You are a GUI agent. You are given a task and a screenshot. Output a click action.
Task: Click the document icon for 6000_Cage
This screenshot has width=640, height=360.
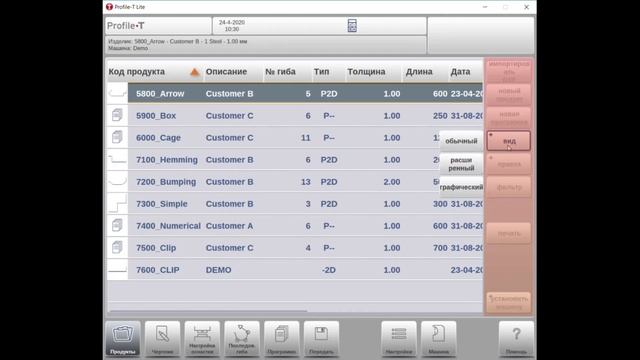point(118,138)
